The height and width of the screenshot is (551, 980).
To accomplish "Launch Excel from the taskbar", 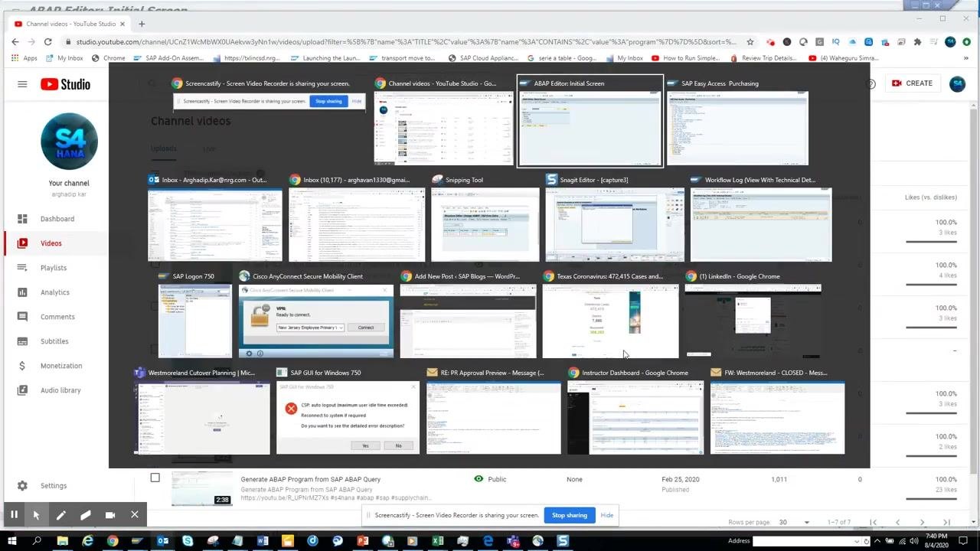I will pos(437,541).
